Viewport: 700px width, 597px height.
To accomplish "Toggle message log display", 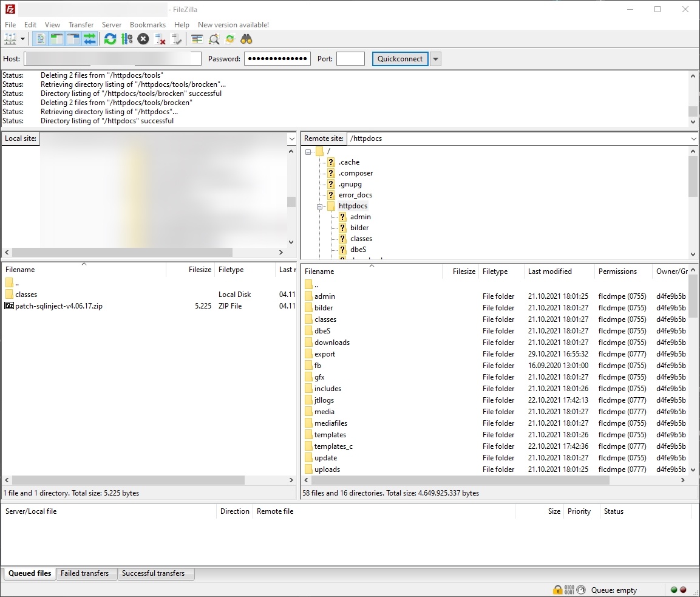I will (x=40, y=39).
